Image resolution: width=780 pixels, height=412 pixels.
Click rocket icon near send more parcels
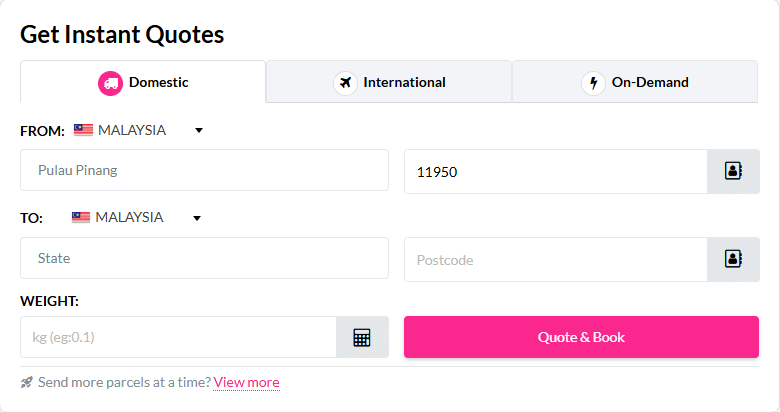[27, 382]
